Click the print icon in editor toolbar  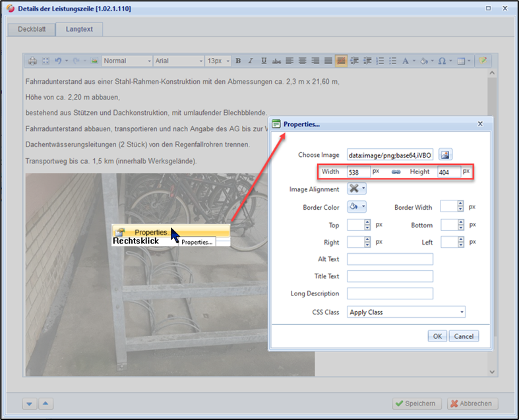(x=33, y=61)
